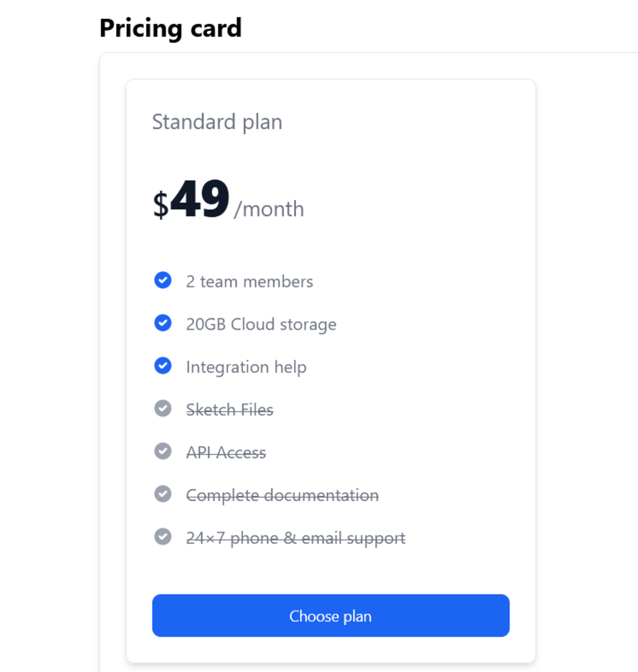The height and width of the screenshot is (672, 638).
Task: Click the struck-through 24×7 phone & email support text
Action: [296, 538]
